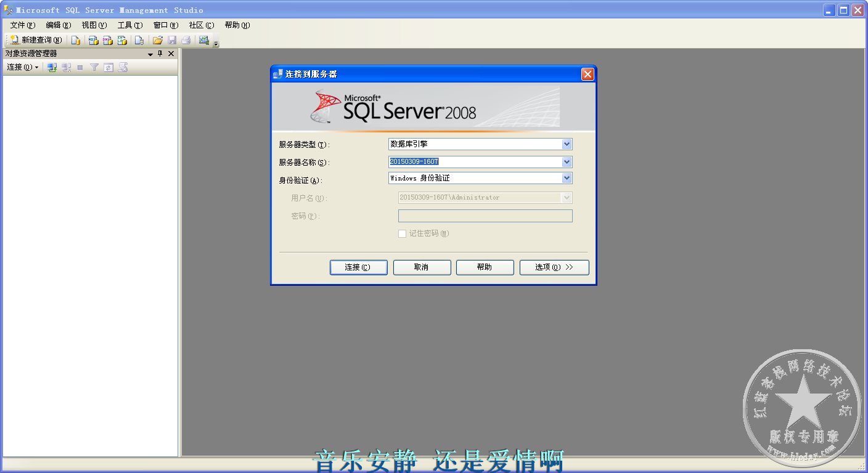Click the 选项(O) >> button
Image resolution: width=868 pixels, height=473 pixels.
click(554, 267)
